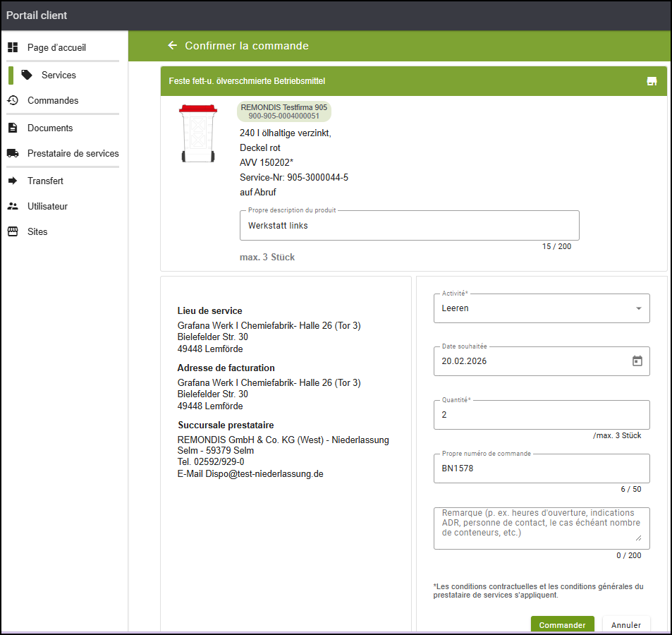672x635 pixels.
Task: Click the Utilisateur people icon
Action: point(13,207)
